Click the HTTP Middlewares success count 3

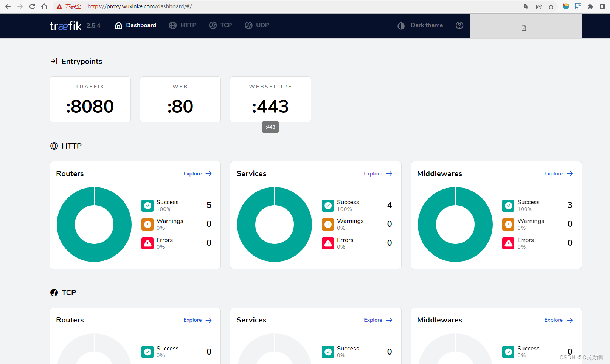click(x=570, y=205)
